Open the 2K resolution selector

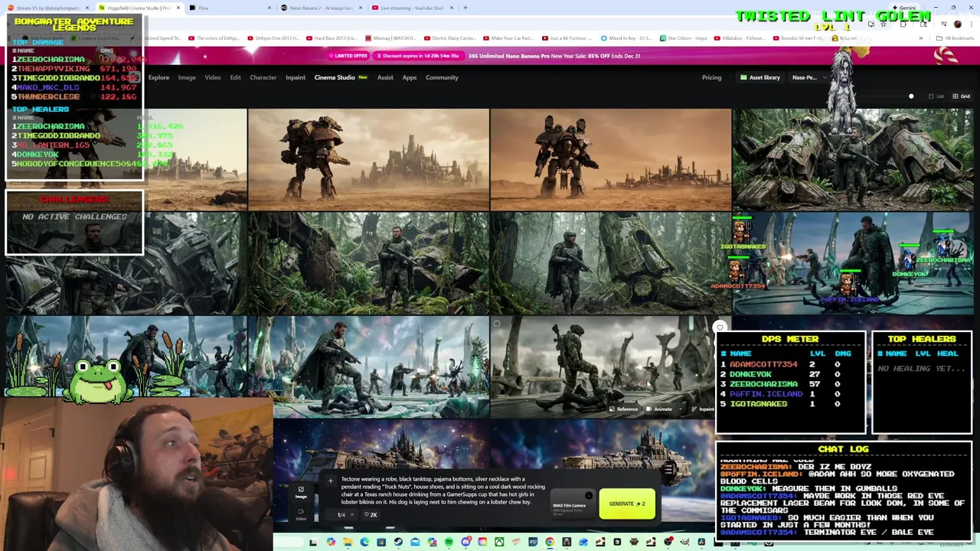click(x=371, y=514)
